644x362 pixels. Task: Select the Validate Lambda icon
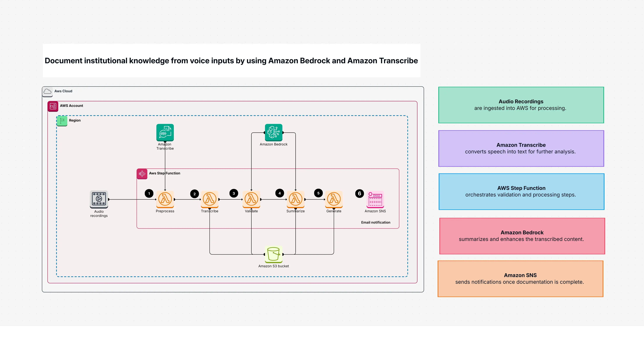[251, 199]
